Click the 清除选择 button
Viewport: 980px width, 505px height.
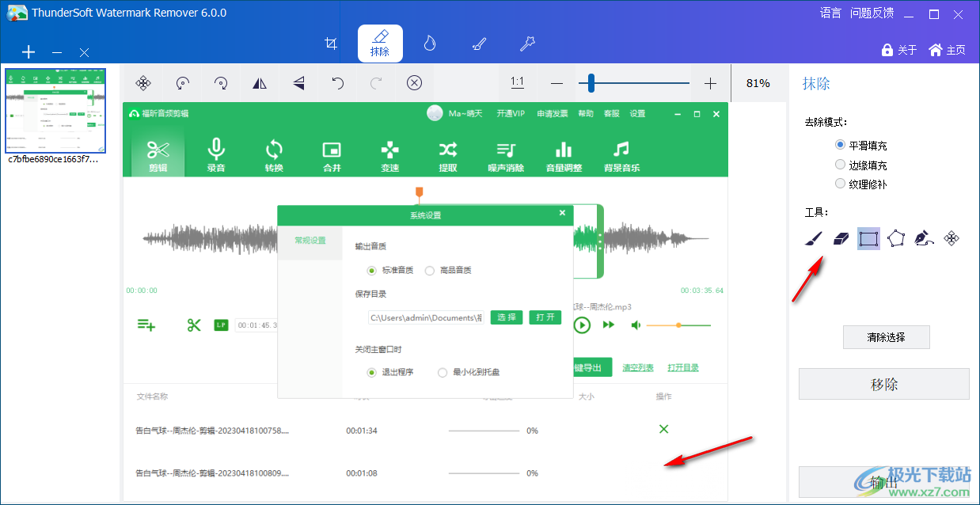click(886, 337)
